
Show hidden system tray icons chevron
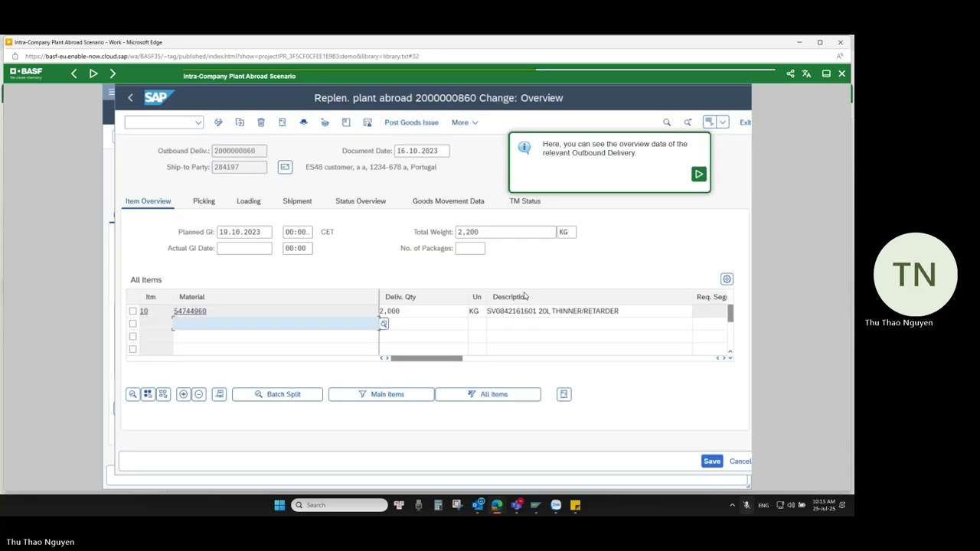(732, 505)
